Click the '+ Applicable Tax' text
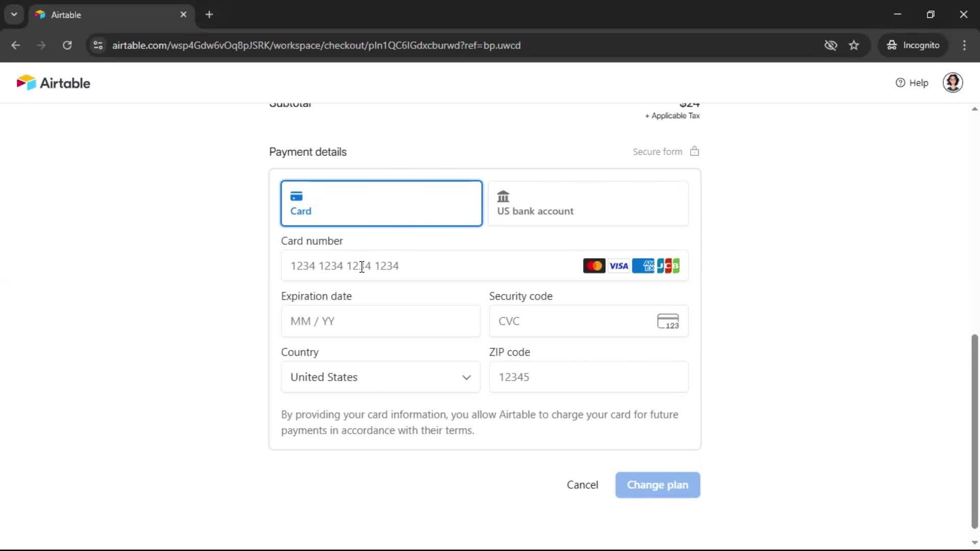980x551 pixels. point(672,116)
